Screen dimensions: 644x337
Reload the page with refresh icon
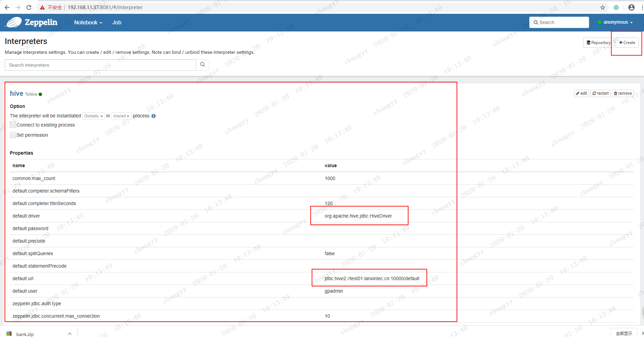pos(29,7)
